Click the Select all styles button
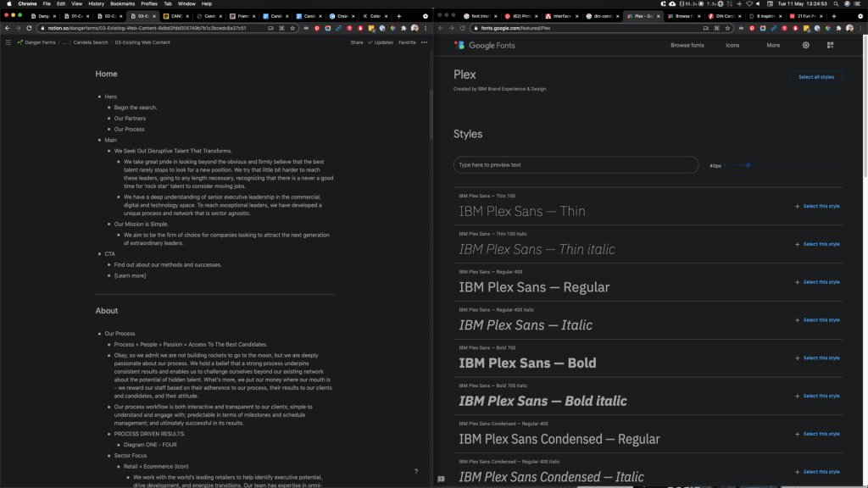The width and height of the screenshot is (868, 488). tap(816, 77)
